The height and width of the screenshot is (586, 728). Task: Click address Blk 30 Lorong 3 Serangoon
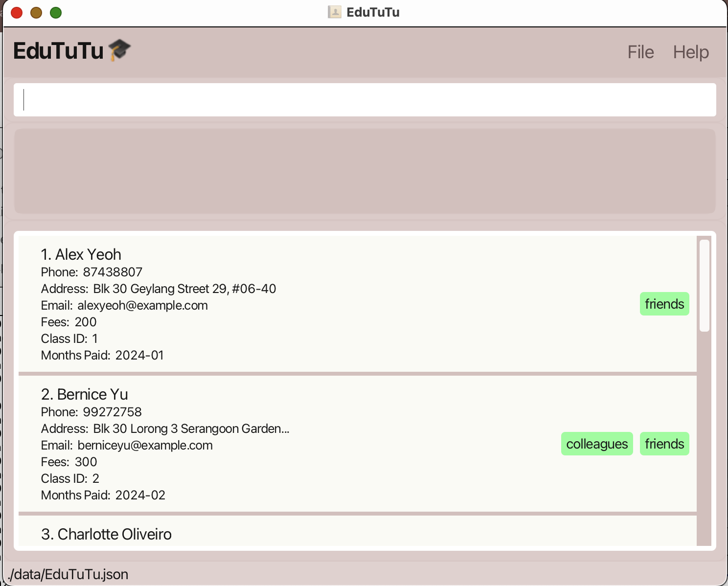coord(191,428)
